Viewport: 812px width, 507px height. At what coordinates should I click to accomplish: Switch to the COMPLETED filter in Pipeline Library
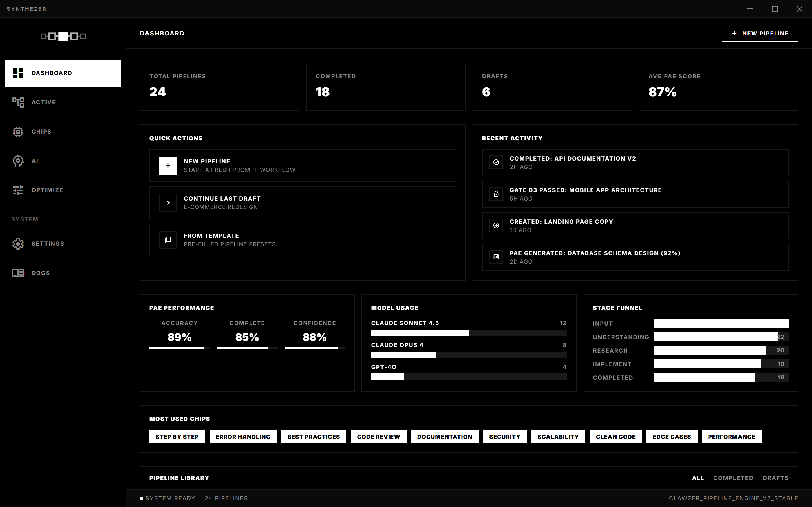coord(734,478)
